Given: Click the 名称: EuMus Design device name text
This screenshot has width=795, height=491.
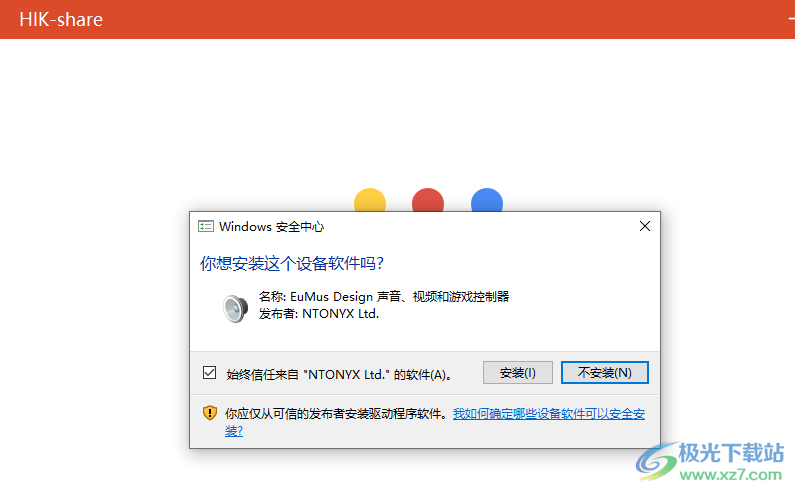Looking at the screenshot, I should [x=384, y=296].
